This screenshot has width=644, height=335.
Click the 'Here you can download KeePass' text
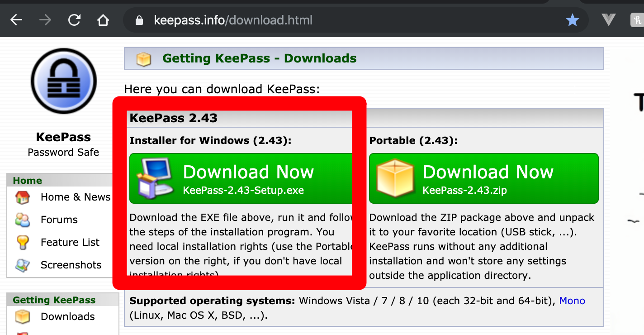222,89
